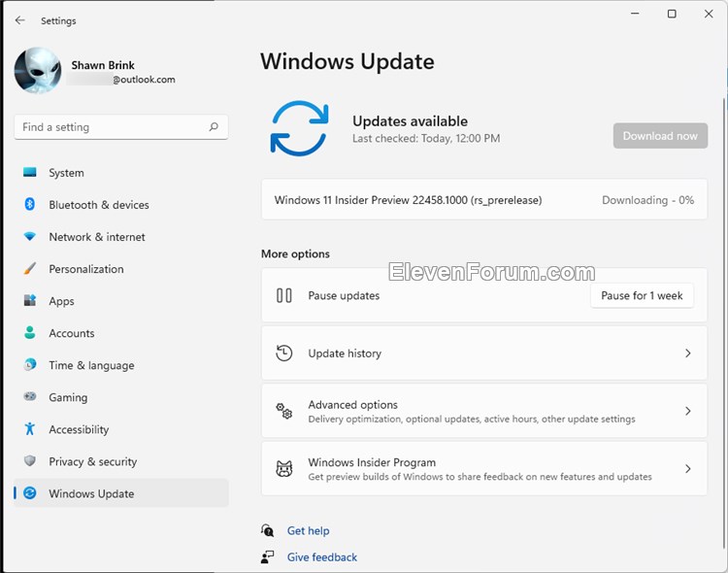Expand Update history chevron arrow

[x=688, y=354]
